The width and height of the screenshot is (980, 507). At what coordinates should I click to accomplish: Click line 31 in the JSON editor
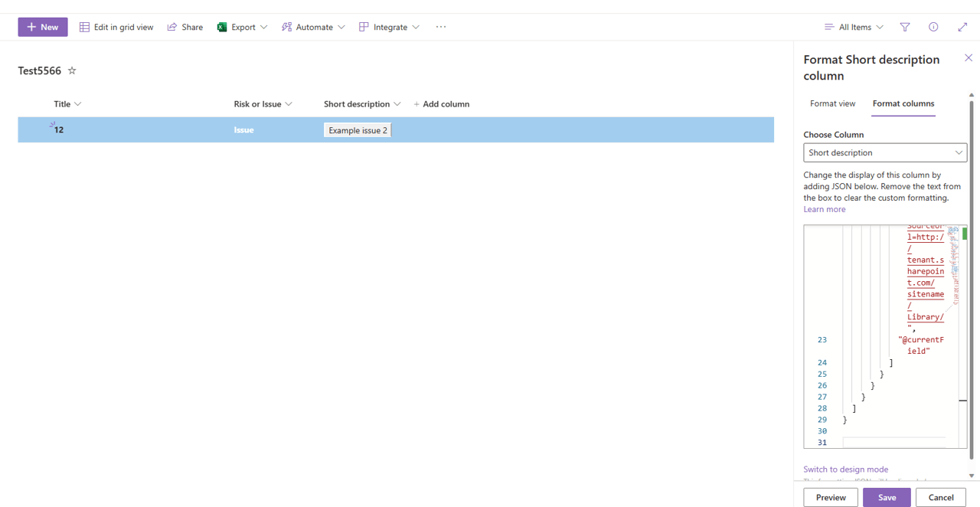(x=894, y=443)
